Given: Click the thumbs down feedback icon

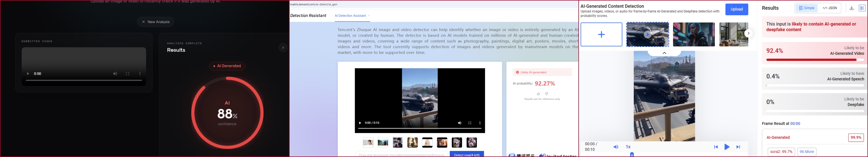Looking at the screenshot, I should point(546,94).
